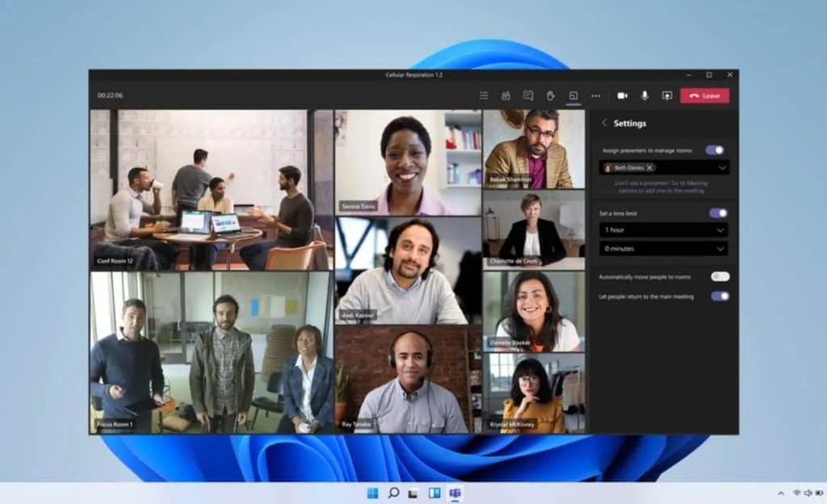Open the more actions menu
This screenshot has width=827, height=504.
pyautogui.click(x=596, y=95)
